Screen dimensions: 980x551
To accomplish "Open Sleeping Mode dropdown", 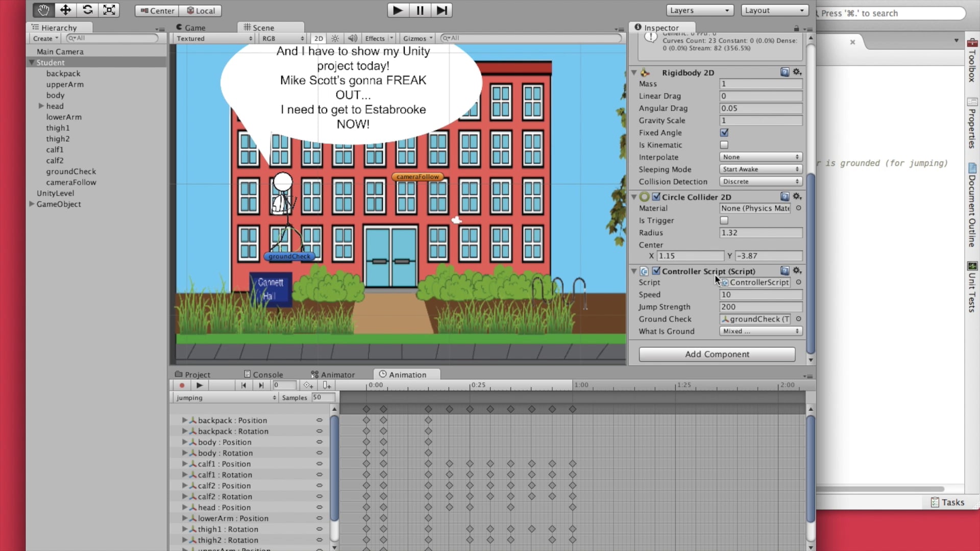I will pyautogui.click(x=761, y=169).
